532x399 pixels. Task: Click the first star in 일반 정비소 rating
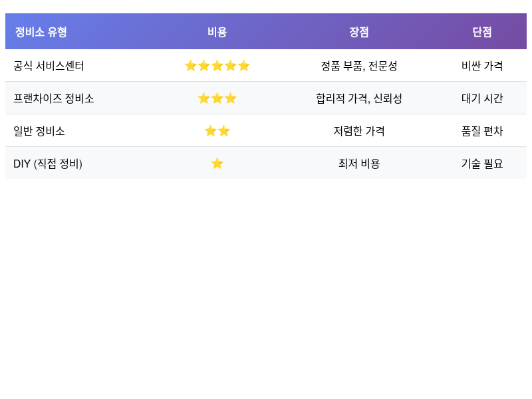tap(209, 130)
